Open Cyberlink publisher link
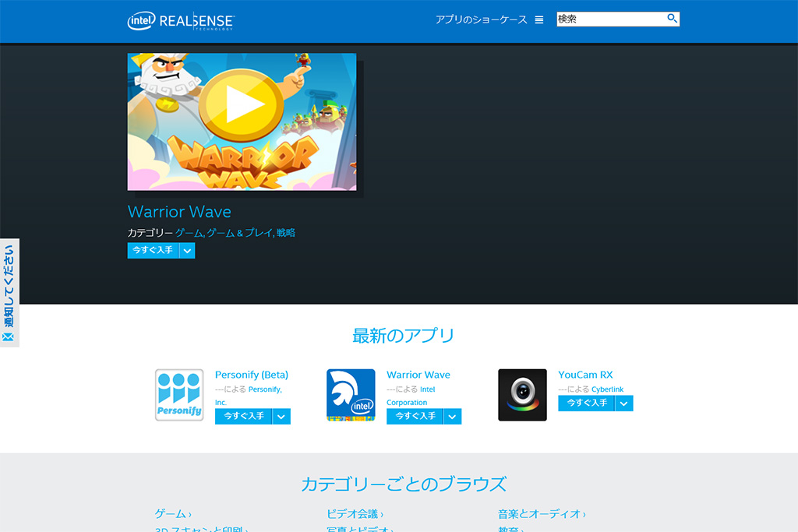This screenshot has width=798, height=532. pyautogui.click(x=607, y=389)
